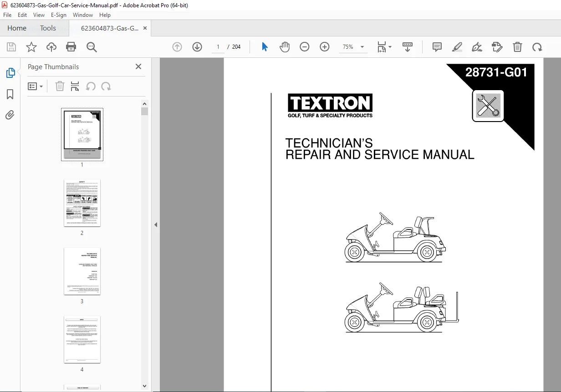Open the Find text magnifier
Image resolution: width=561 pixels, height=392 pixels.
point(92,47)
